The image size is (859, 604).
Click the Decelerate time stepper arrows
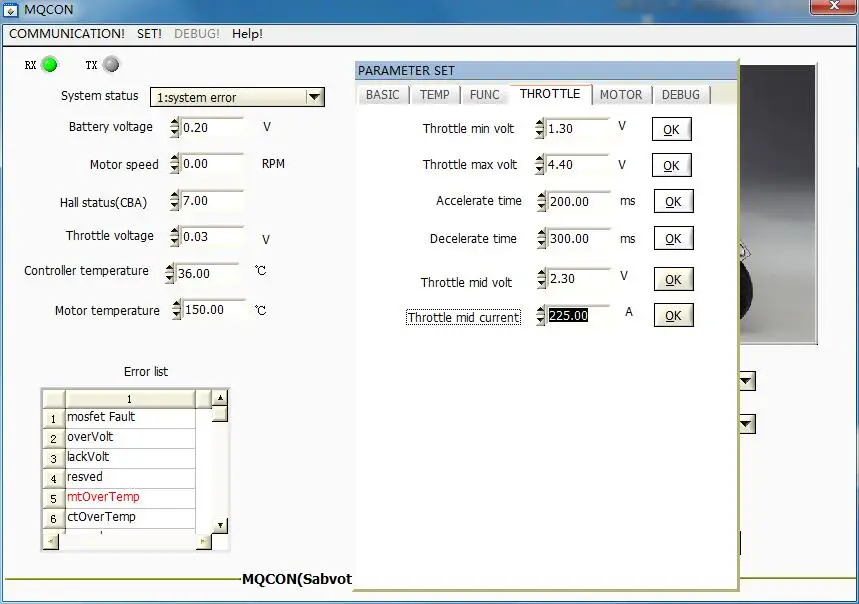(x=541, y=239)
